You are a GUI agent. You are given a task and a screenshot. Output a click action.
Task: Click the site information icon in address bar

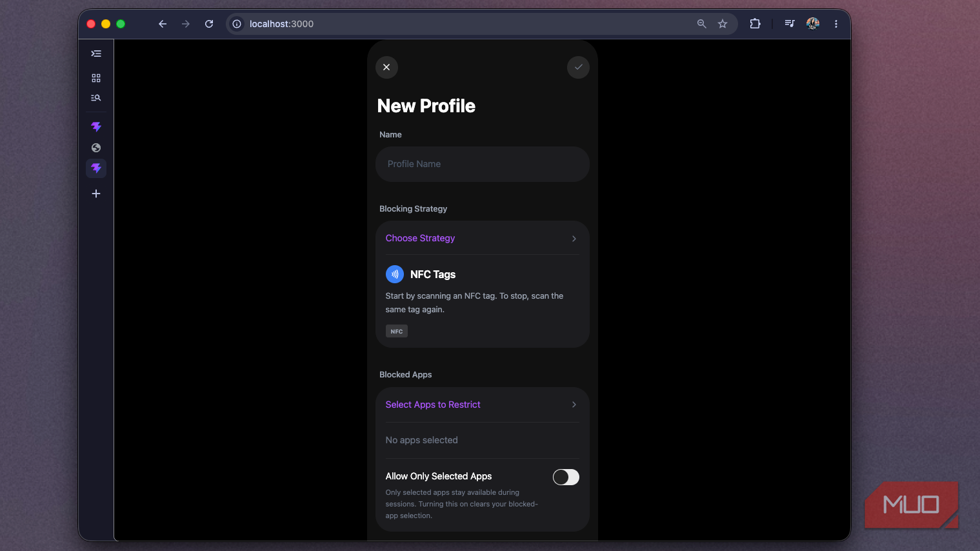coord(237,24)
